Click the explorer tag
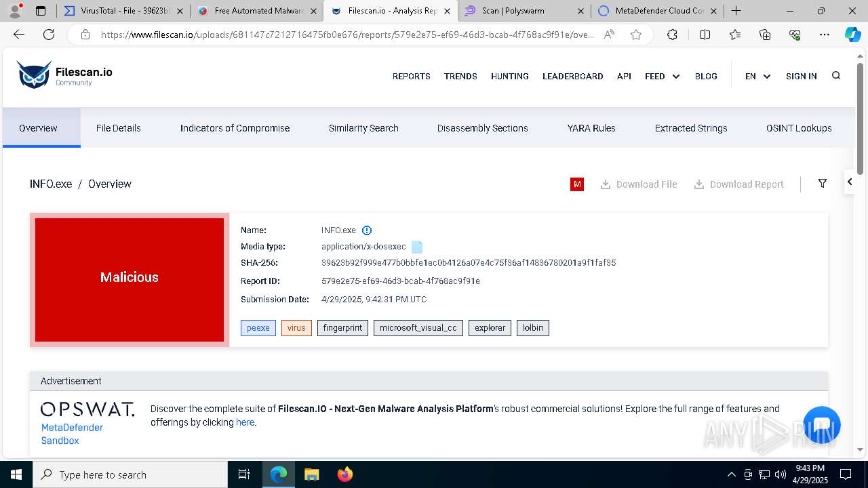Screen dimensions: 868x488 click(x=490, y=328)
